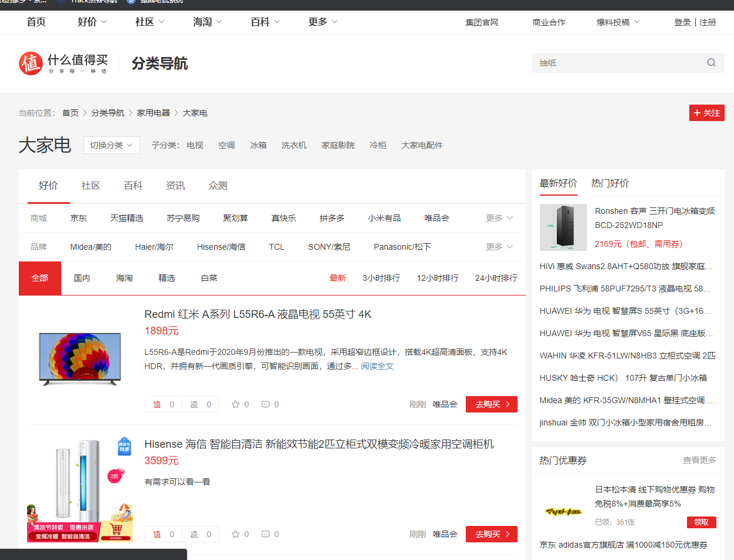Filter by 小米有品 mall
Viewport: 734px width, 560px height.
tap(384, 218)
